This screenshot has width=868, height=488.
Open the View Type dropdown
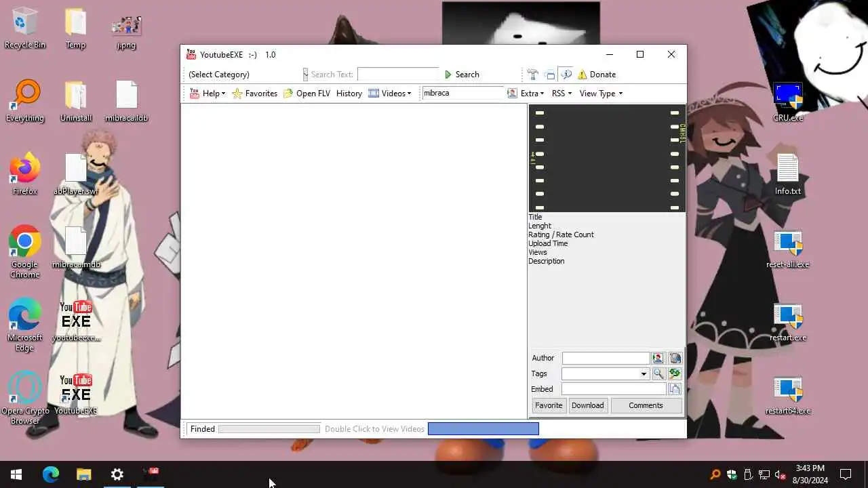point(601,94)
